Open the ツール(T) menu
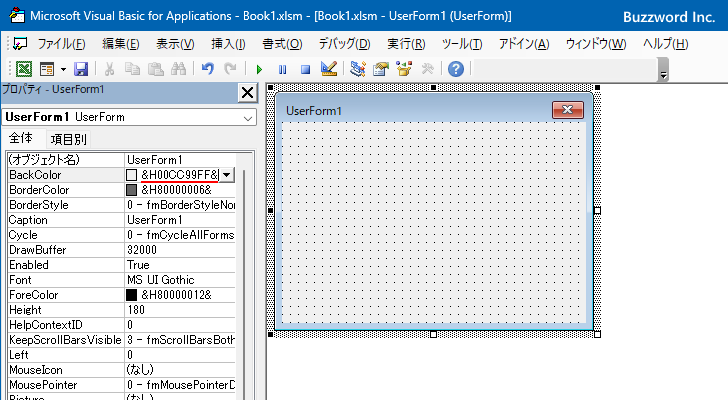This screenshot has height=400, width=728. [x=462, y=44]
